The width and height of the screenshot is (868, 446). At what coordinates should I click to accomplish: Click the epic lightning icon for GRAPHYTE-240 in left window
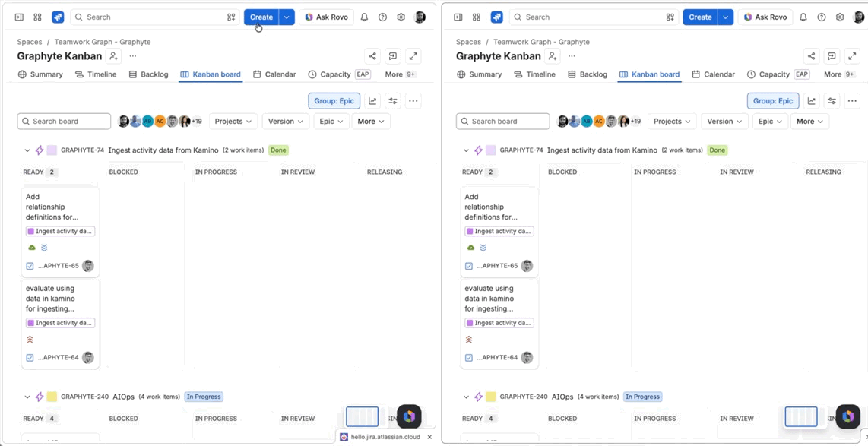40,397
